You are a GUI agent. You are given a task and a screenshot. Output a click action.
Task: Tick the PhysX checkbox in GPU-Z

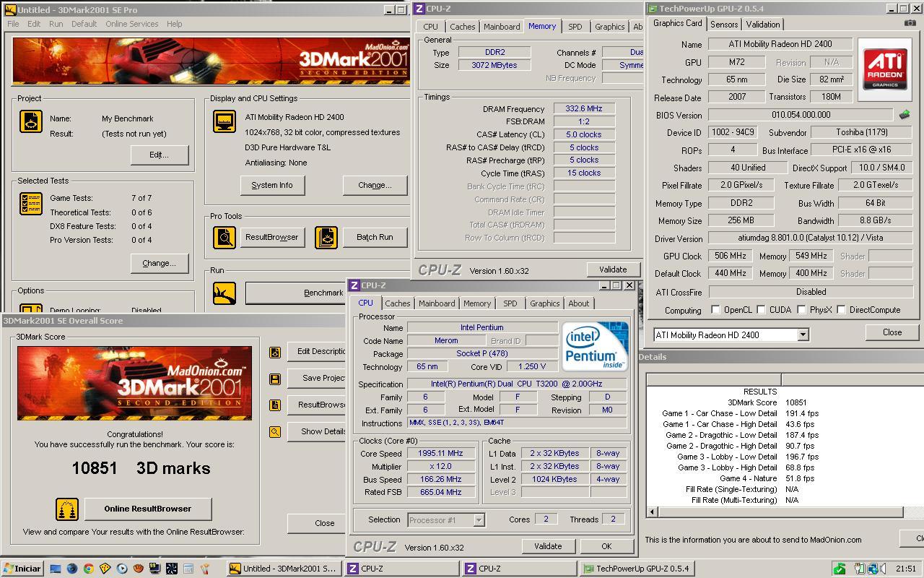tap(801, 310)
